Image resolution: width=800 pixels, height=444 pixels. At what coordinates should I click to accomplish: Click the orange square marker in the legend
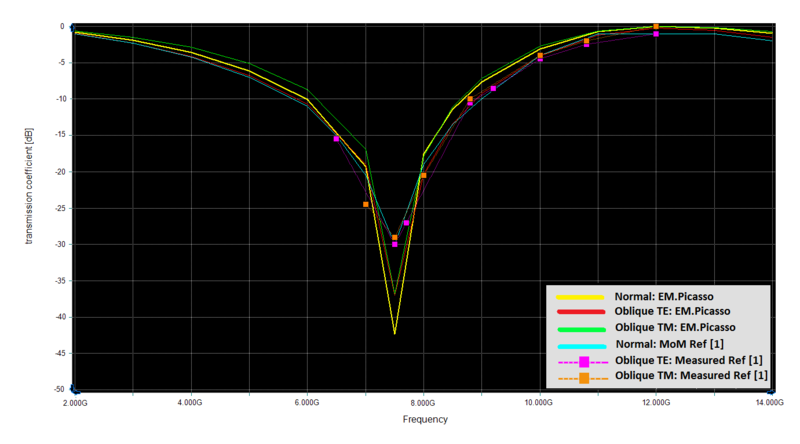click(583, 375)
